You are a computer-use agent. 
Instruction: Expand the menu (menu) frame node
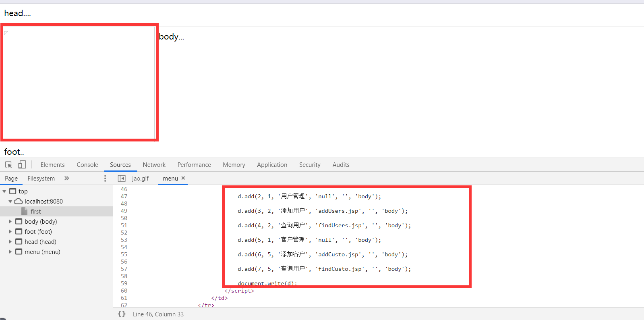pyautogui.click(x=10, y=252)
